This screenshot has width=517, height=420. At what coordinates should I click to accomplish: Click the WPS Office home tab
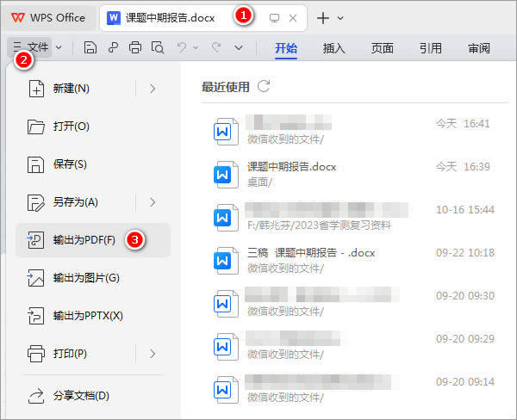48,17
